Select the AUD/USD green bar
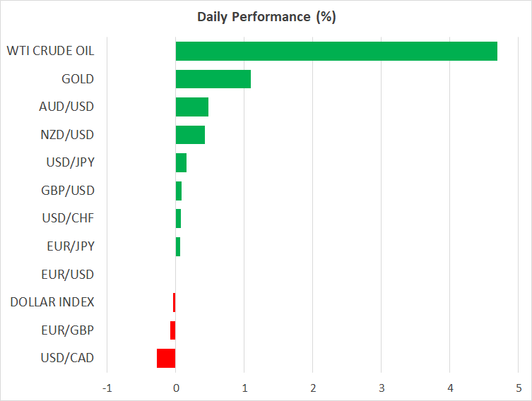 pos(191,107)
